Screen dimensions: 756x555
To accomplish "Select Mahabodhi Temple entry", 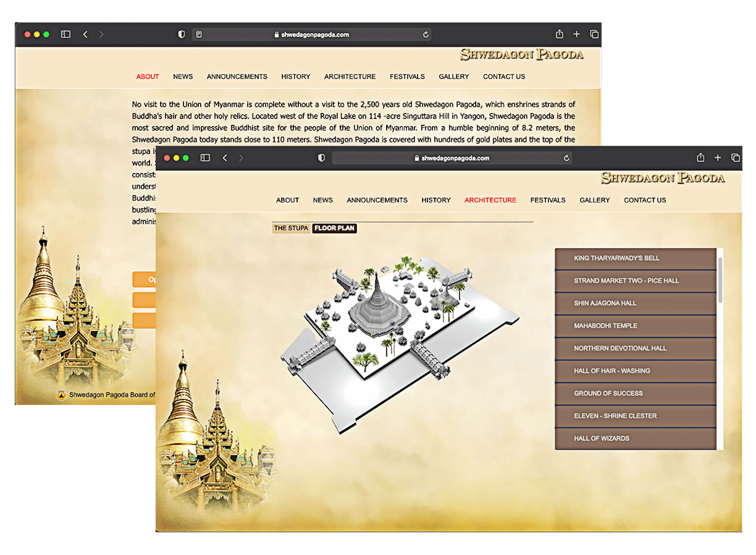I will (635, 325).
